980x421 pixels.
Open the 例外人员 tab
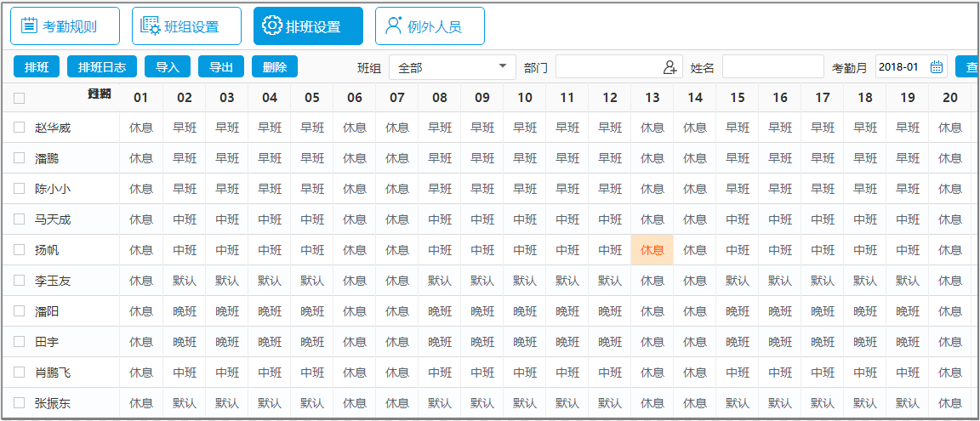pyautogui.click(x=430, y=26)
